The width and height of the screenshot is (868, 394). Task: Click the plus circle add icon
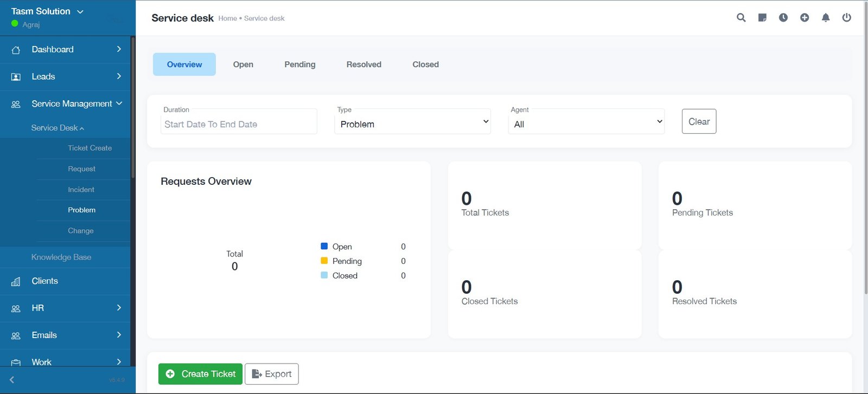click(x=805, y=18)
